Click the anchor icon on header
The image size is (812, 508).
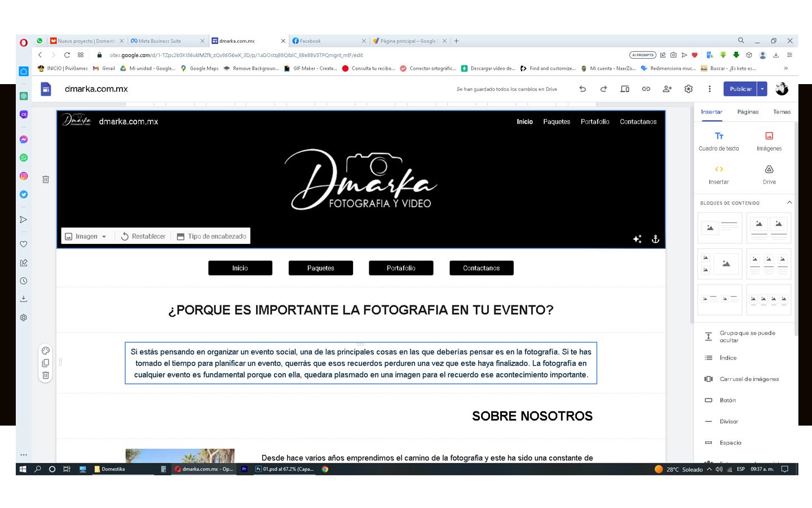click(655, 239)
